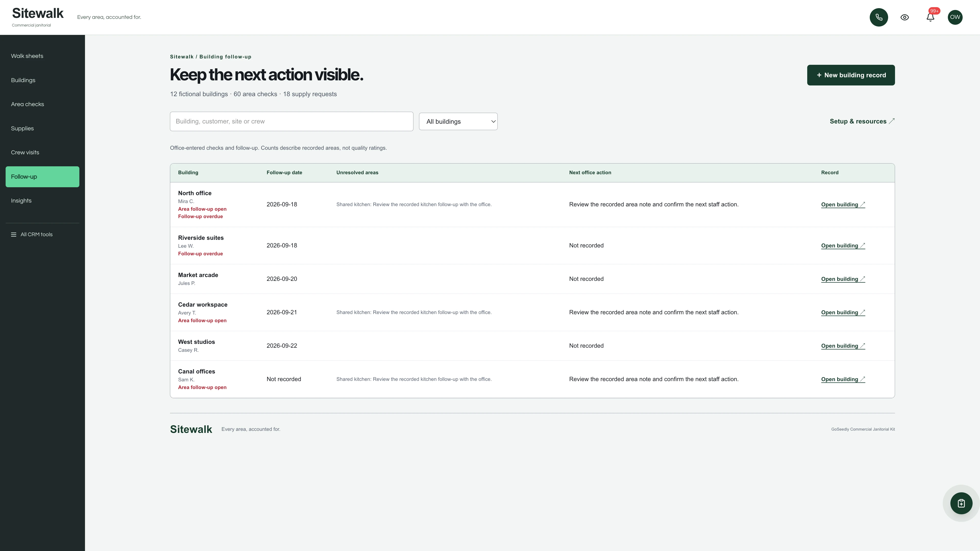Screen dimensions: 980x551
Task: Expand the All buildings dropdown
Action: point(458,122)
